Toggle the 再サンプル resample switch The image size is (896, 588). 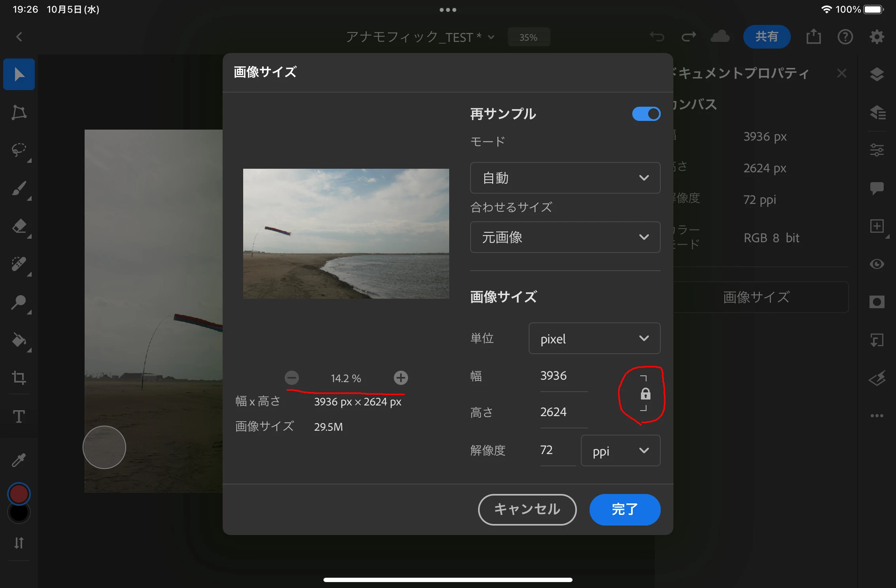click(x=646, y=114)
